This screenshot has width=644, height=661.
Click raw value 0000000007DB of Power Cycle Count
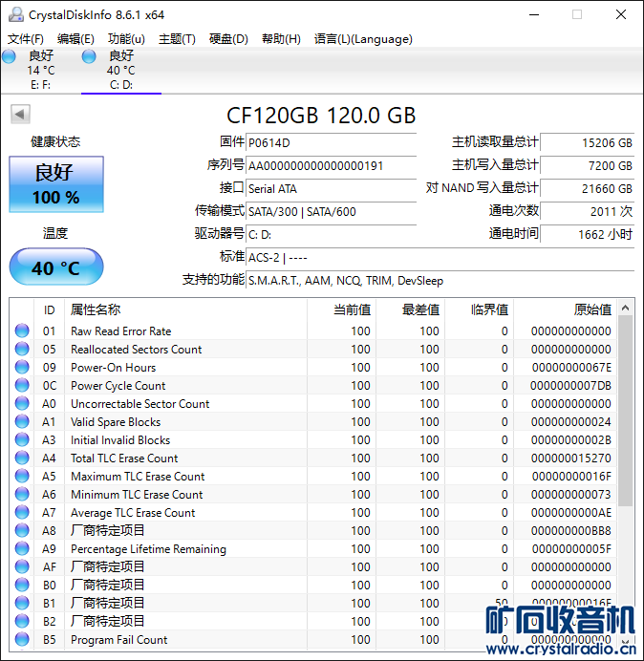pos(570,386)
